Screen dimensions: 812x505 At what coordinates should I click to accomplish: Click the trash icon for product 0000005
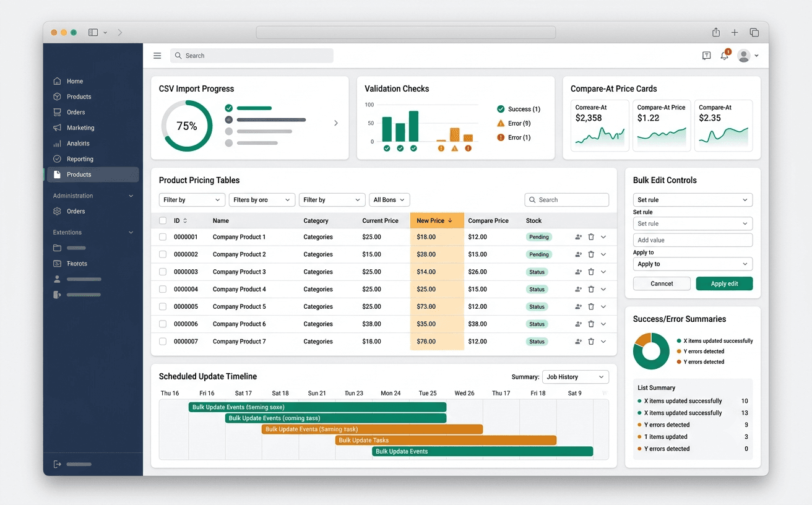tap(591, 306)
